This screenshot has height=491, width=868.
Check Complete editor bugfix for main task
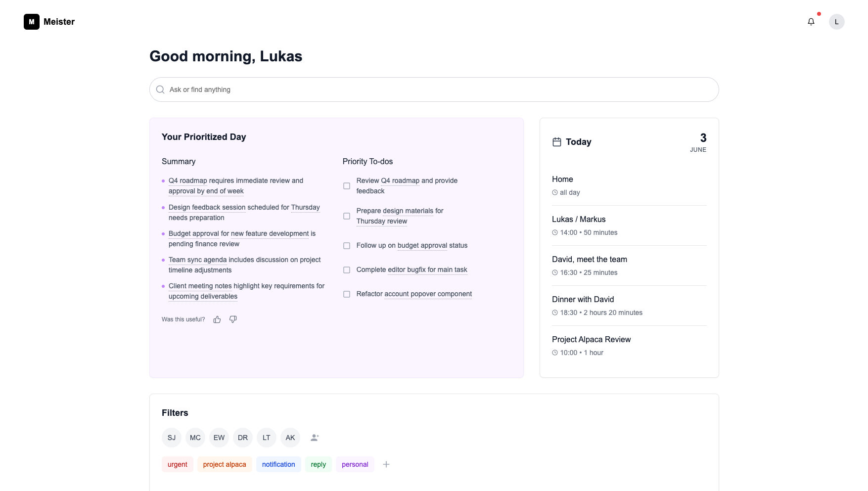click(347, 270)
